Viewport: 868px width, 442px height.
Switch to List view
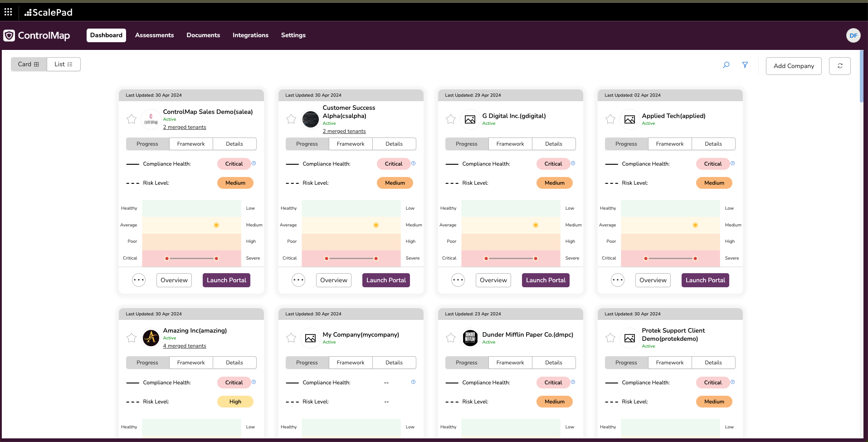63,64
